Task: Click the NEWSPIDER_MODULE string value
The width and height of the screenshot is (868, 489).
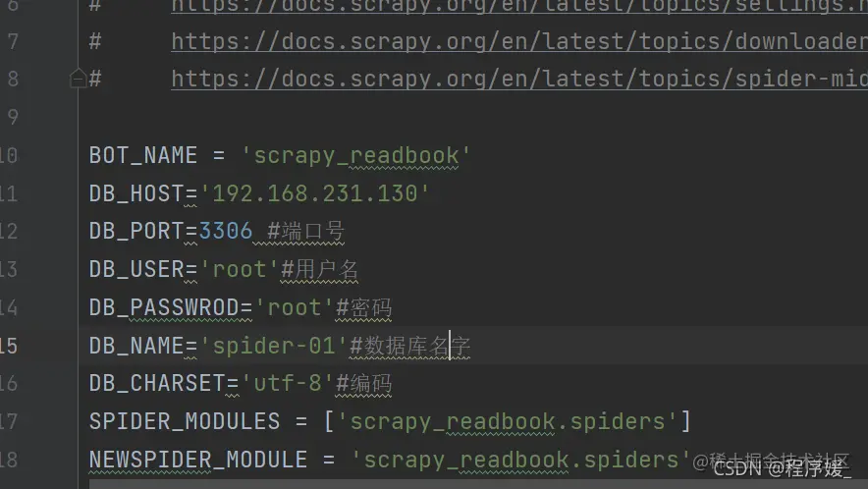Action: coord(521,461)
